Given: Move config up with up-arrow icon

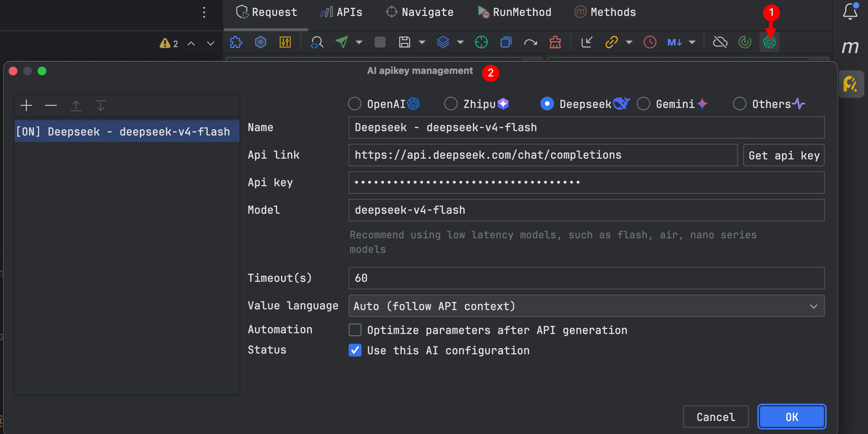Looking at the screenshot, I should 76,106.
